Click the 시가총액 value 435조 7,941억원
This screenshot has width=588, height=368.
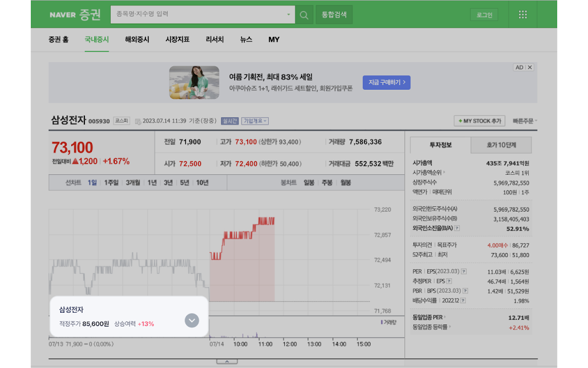pos(508,163)
